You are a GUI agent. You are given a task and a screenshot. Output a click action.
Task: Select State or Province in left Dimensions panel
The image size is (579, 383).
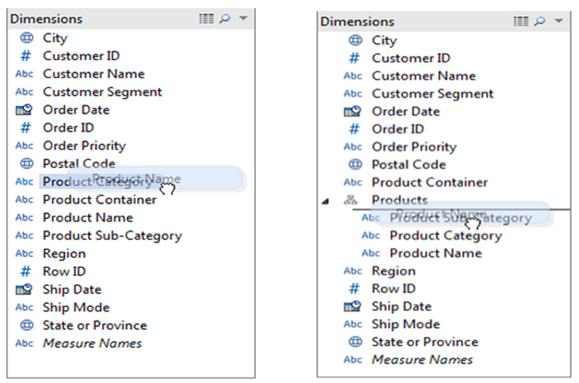click(95, 325)
